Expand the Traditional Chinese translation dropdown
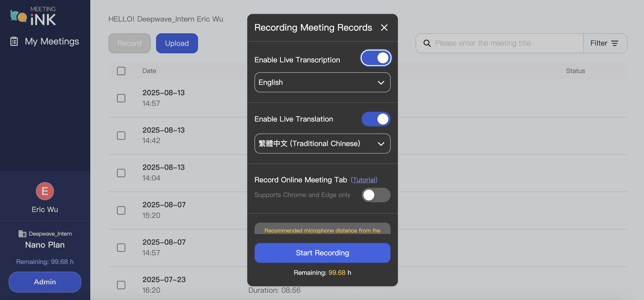Viewport: 644px width, 300px height. (322, 144)
